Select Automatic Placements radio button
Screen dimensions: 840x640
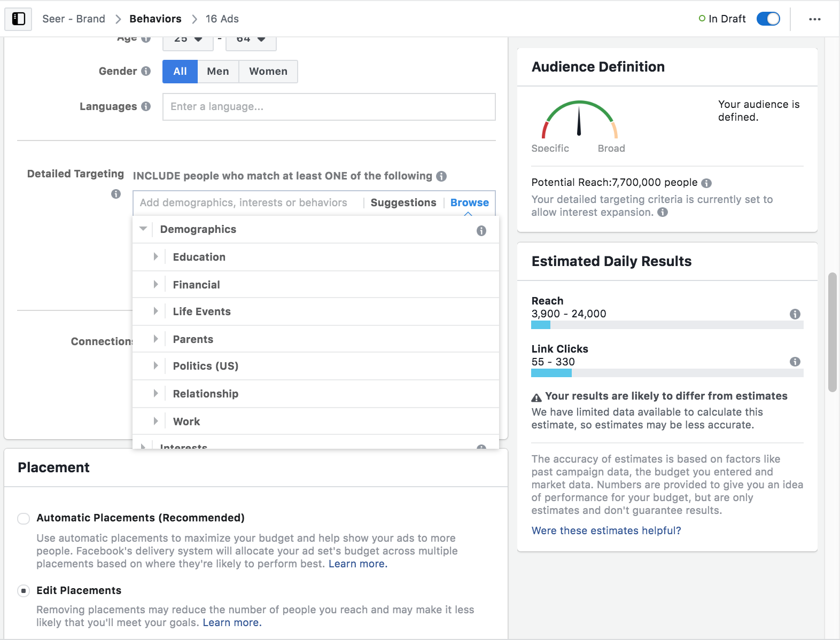pyautogui.click(x=24, y=518)
